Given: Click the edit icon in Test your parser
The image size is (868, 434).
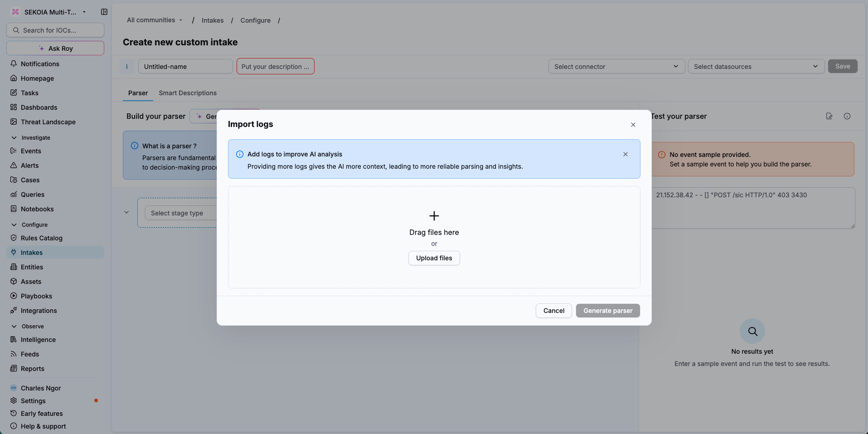Looking at the screenshot, I should 829,116.
